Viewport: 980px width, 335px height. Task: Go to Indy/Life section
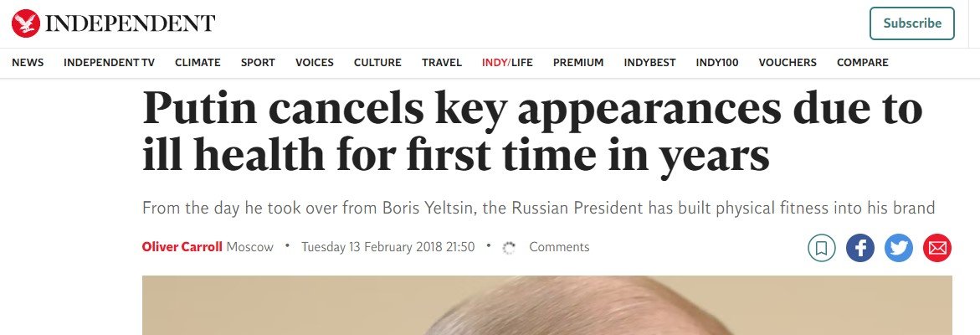click(507, 63)
